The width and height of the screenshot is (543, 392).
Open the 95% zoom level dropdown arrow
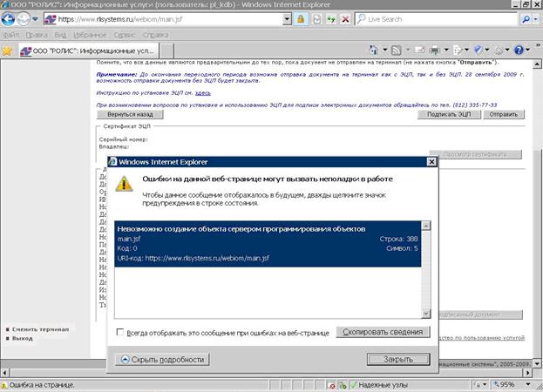coord(528,384)
